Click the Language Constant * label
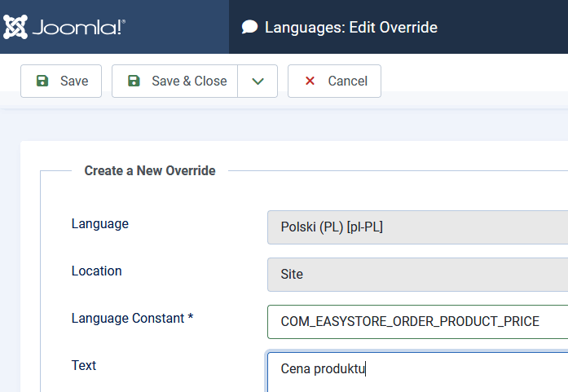This screenshot has width=568, height=392. click(132, 319)
